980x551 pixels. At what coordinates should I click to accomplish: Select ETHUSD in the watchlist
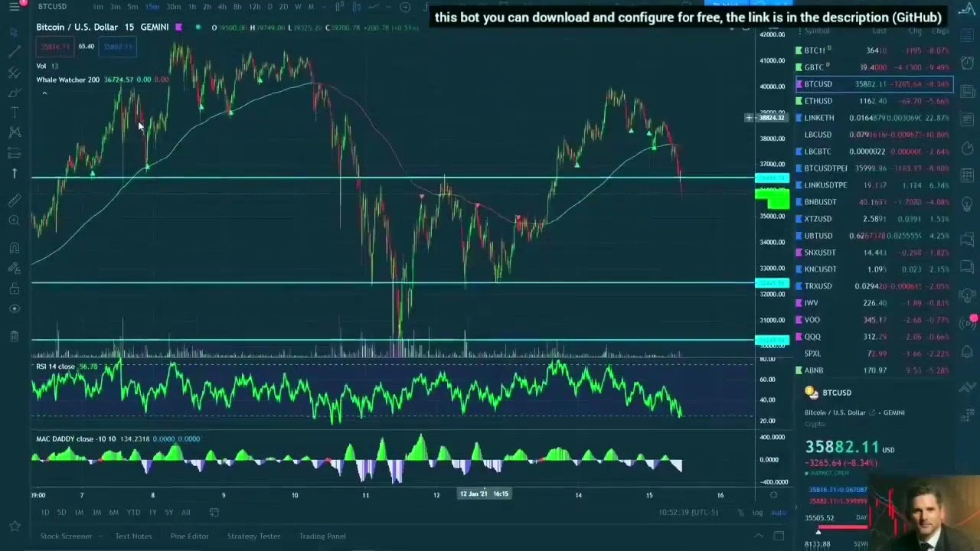click(x=874, y=101)
